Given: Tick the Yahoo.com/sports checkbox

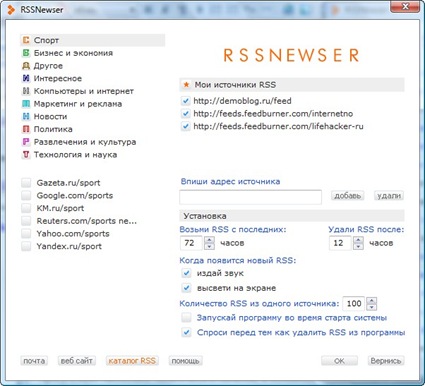Looking at the screenshot, I should (26, 233).
